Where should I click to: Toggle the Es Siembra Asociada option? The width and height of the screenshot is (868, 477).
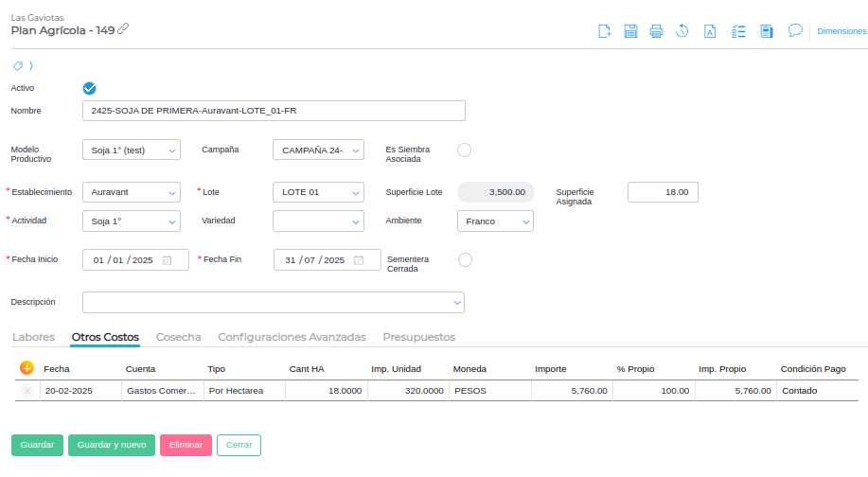464,150
